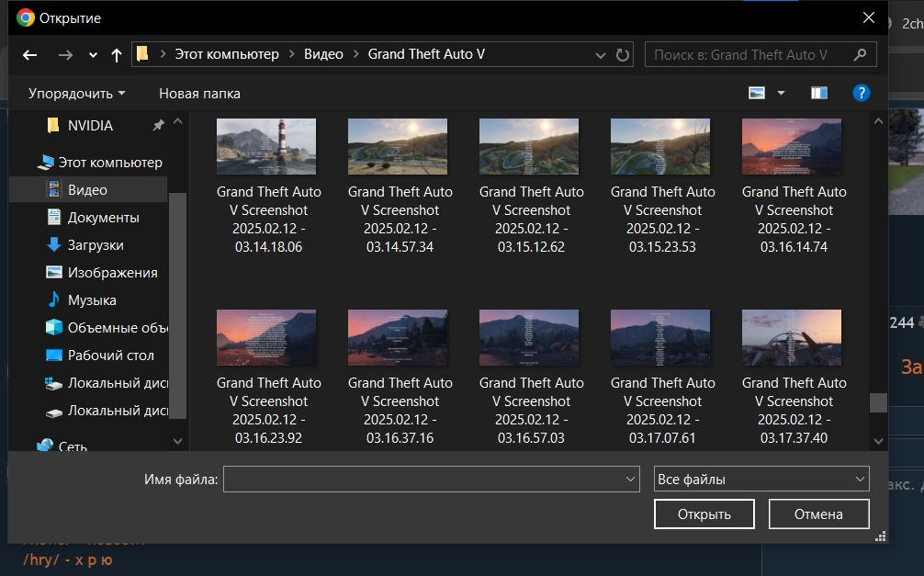Click file list scroll down arrow
This screenshot has height=576, width=924.
(x=878, y=441)
